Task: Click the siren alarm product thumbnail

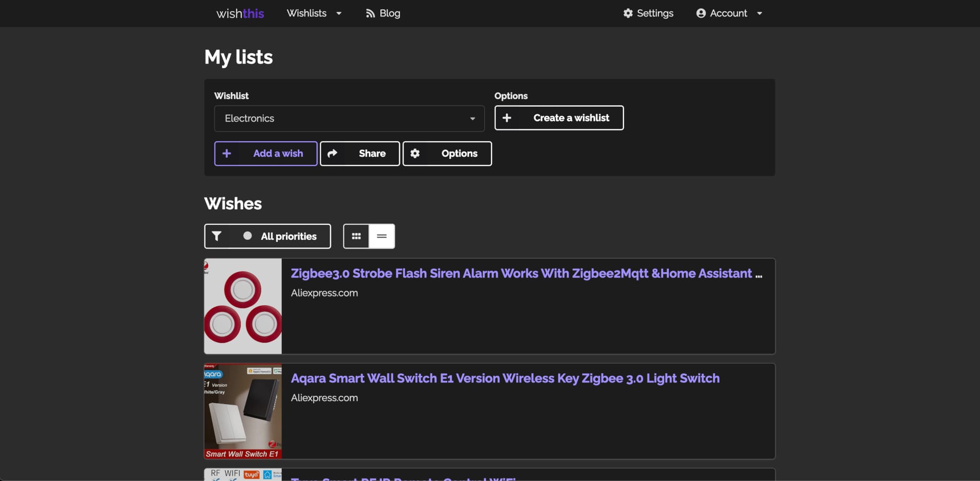Action: (x=243, y=306)
